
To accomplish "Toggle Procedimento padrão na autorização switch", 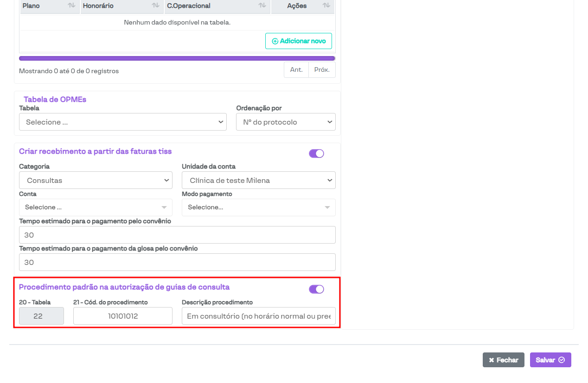I will [316, 289].
